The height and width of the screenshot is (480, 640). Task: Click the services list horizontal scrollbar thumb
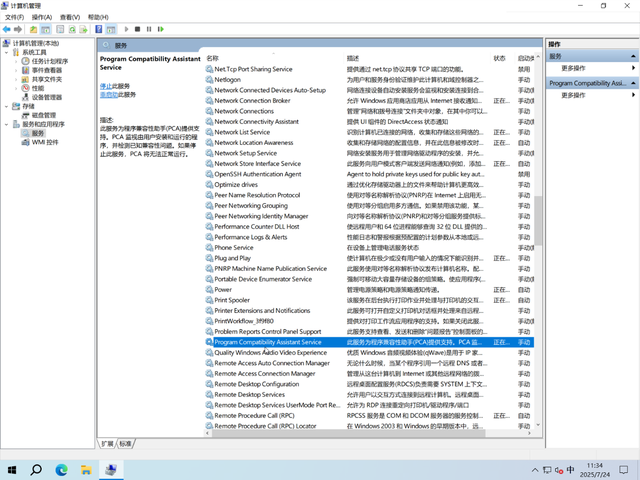tap(349, 433)
